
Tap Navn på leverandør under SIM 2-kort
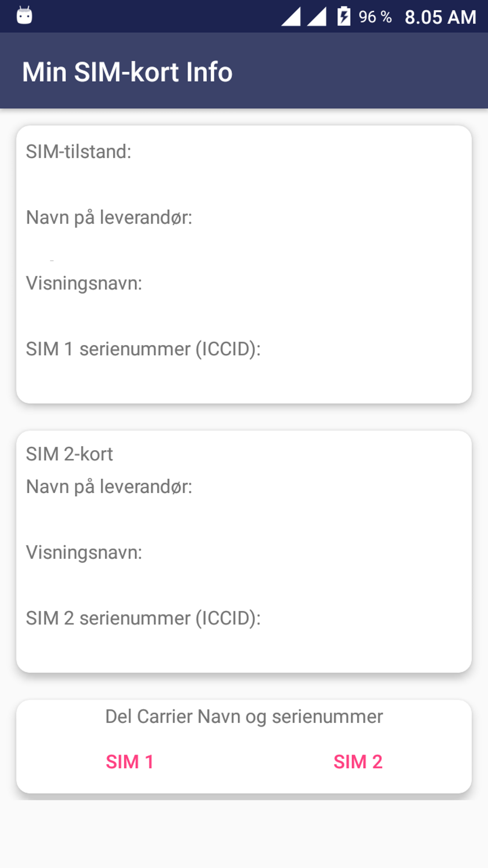click(109, 487)
